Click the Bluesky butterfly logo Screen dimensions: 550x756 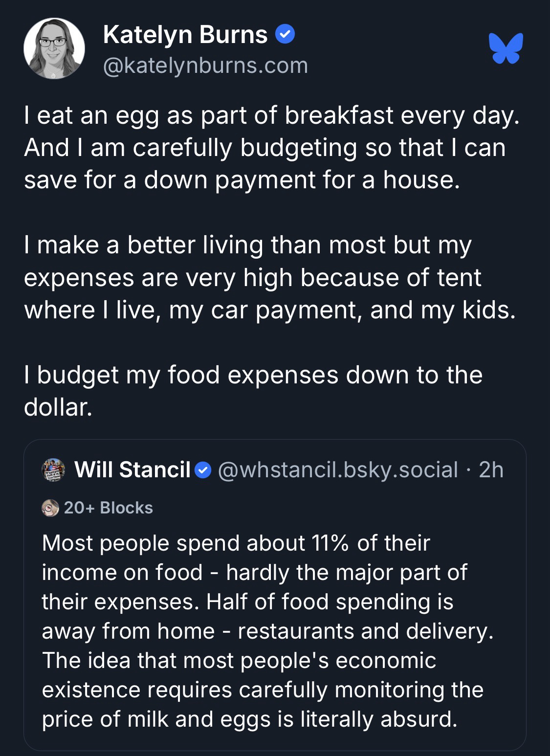tap(507, 48)
